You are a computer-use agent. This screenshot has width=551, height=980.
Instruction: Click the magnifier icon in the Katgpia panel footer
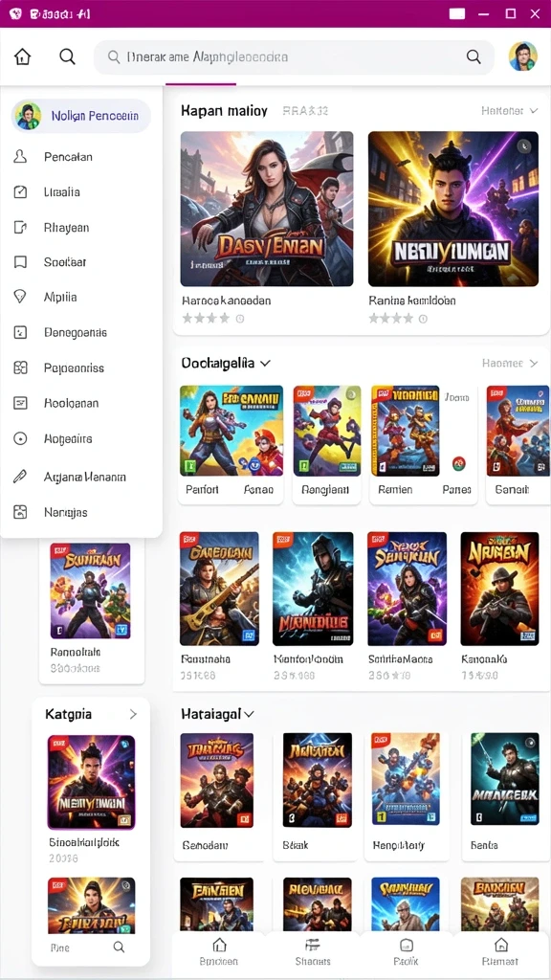point(119,947)
